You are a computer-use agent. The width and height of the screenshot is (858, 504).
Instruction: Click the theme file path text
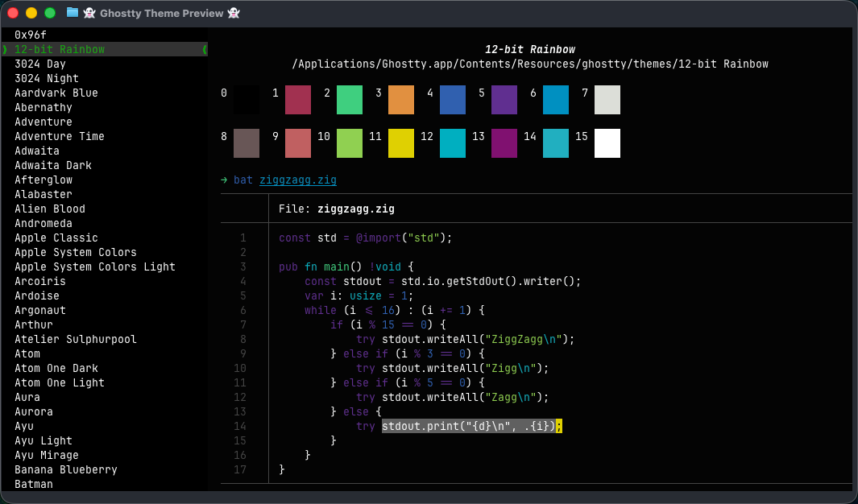(x=530, y=64)
